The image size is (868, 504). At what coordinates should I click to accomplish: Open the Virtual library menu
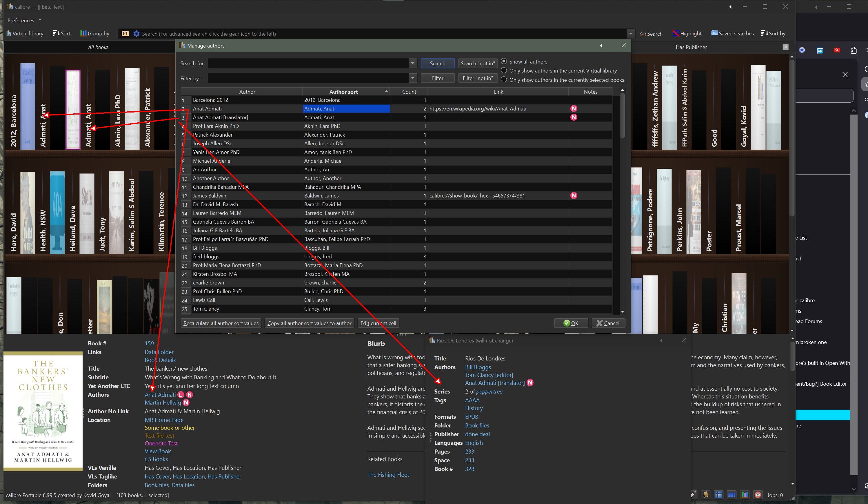pyautogui.click(x=25, y=33)
